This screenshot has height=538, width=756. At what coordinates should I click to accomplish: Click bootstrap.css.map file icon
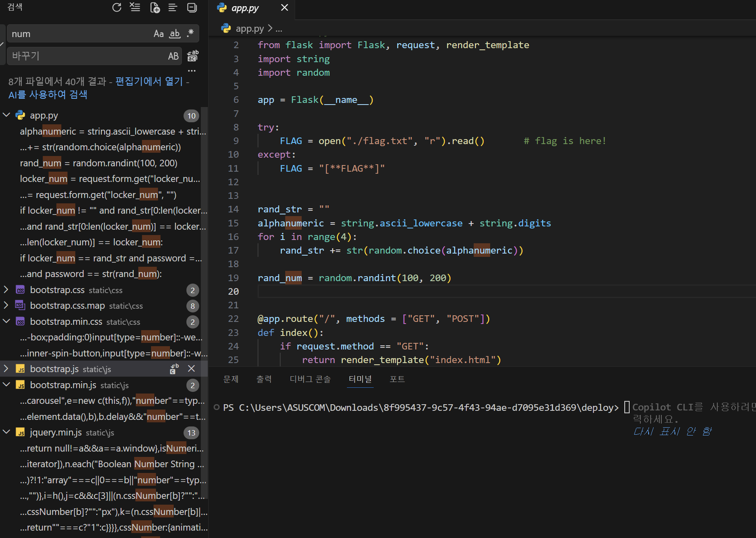[x=20, y=305]
